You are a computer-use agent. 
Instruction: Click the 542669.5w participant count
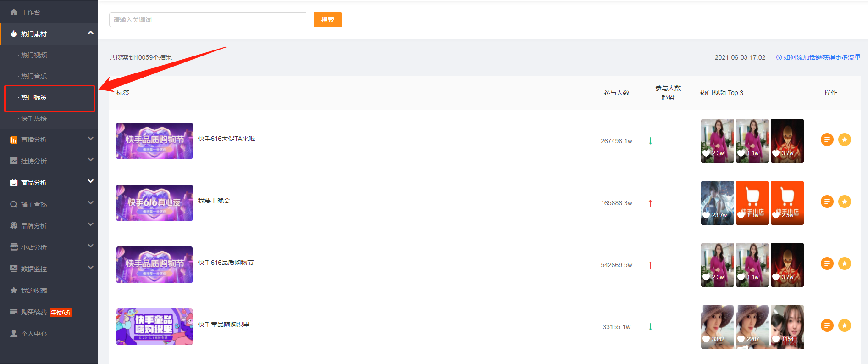[617, 265]
